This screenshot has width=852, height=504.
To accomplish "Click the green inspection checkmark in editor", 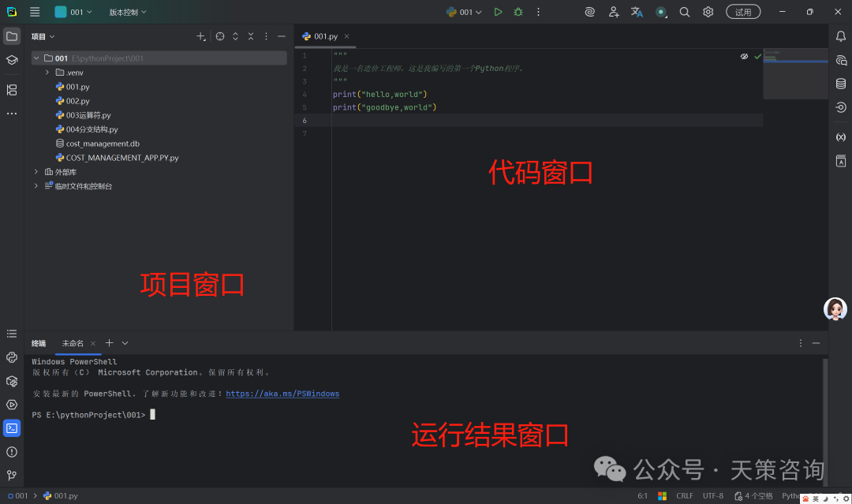I will tap(757, 57).
